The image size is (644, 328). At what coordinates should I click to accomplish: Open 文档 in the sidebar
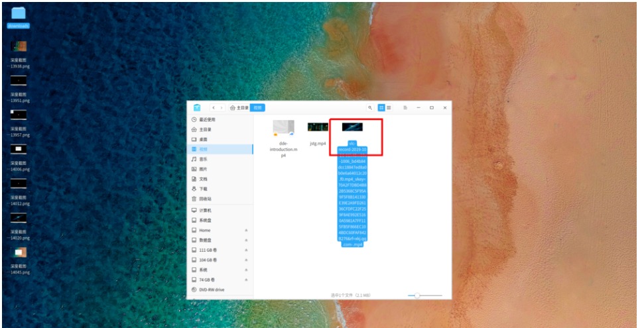click(220, 179)
